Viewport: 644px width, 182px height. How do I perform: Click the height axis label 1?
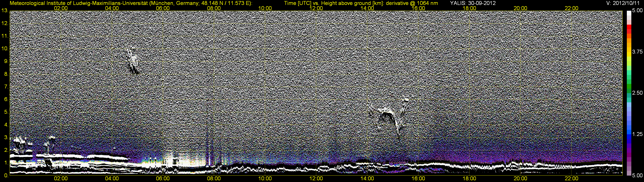tap(6, 163)
